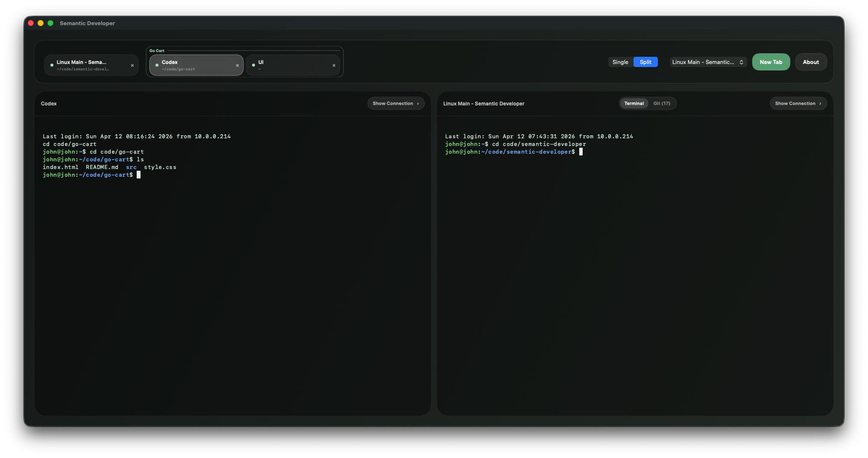This screenshot has height=458, width=868.
Task: Open the Linux Main - Semantic session dropdown
Action: point(708,62)
